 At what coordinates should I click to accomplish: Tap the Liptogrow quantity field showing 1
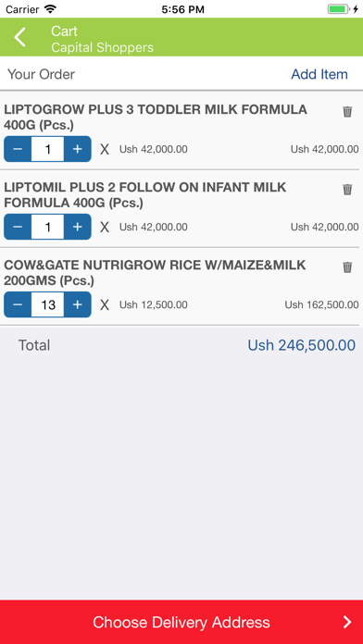point(47,149)
